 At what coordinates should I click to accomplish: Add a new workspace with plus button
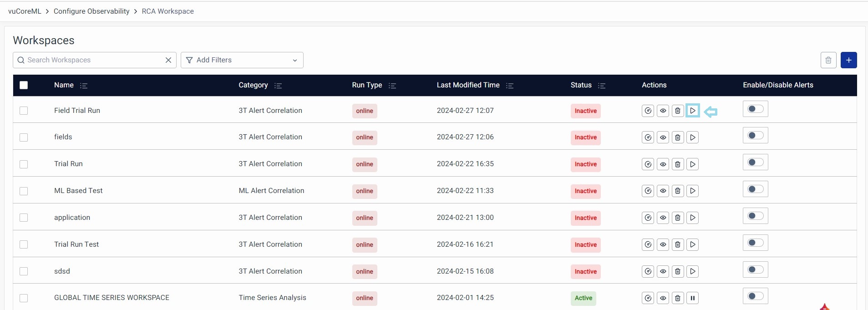[848, 60]
